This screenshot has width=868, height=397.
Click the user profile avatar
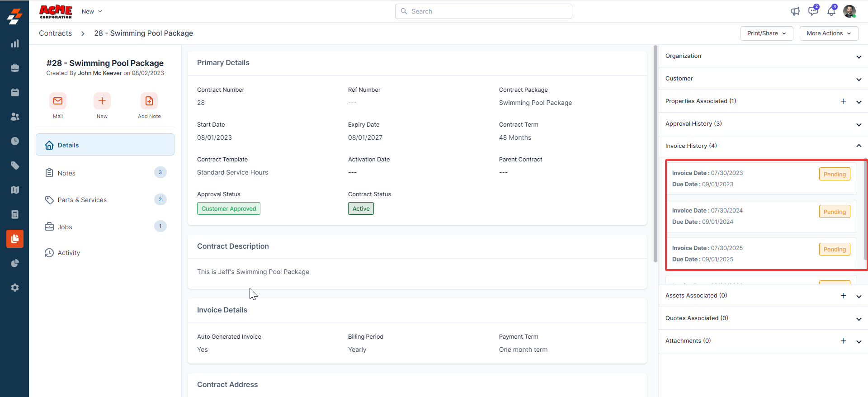849,11
